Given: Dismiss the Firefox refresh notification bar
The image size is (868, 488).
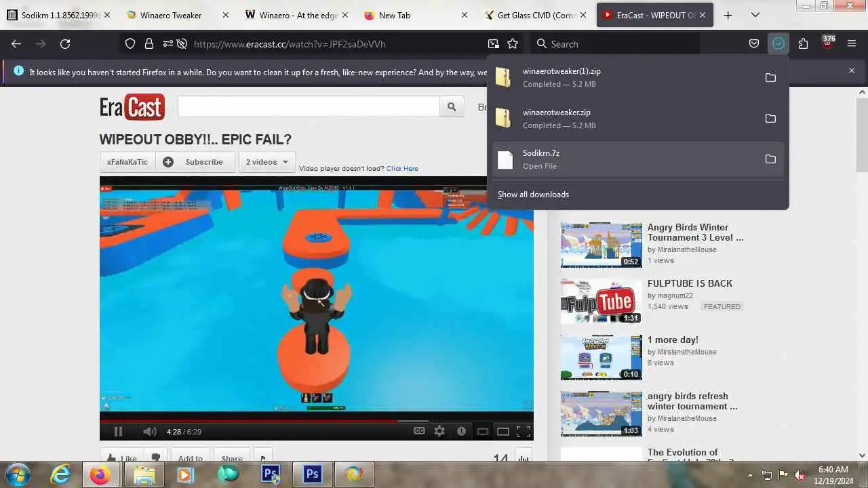Looking at the screenshot, I should [852, 70].
